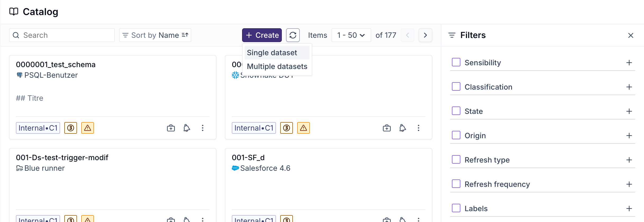Click the Create button
Viewport: 644px width, 222px height.
point(262,35)
